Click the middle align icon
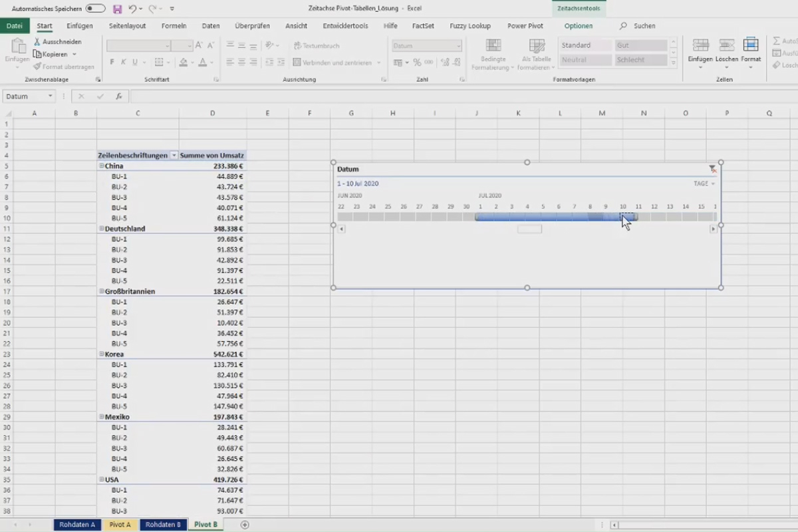Screen dimensions: 798x532 (x=241, y=45)
